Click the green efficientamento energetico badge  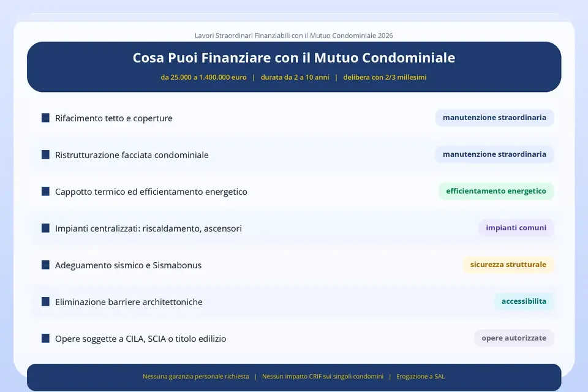pyautogui.click(x=496, y=191)
